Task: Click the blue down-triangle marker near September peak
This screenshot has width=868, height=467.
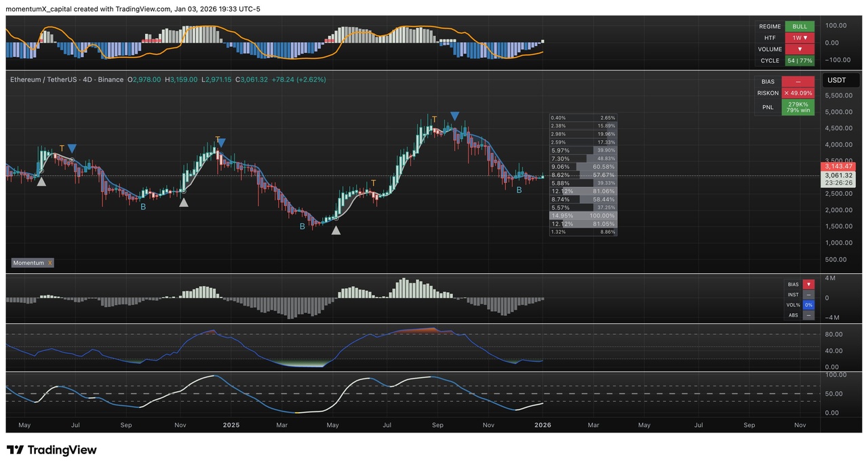Action: coord(454,117)
